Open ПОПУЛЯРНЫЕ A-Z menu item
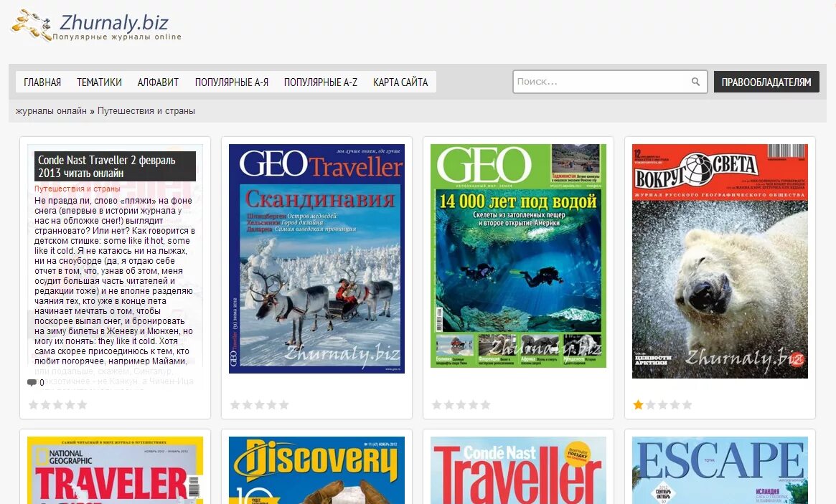 321,82
